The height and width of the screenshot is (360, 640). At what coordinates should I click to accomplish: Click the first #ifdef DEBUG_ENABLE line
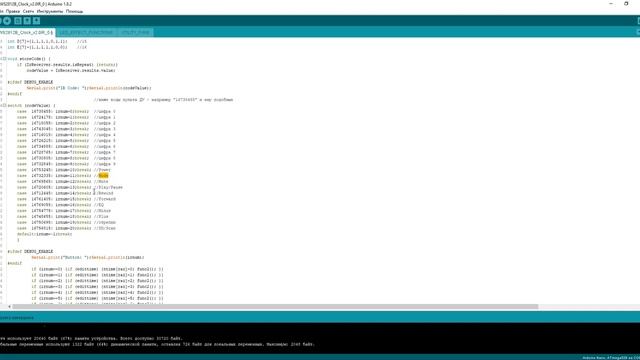pos(30,82)
